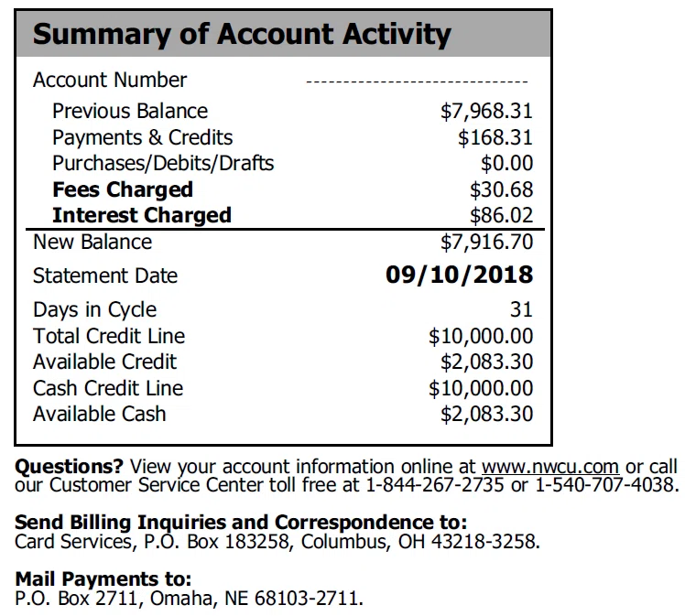The image size is (685, 616).
Task: Click the statement date 09/10/2018
Action: [x=459, y=275]
